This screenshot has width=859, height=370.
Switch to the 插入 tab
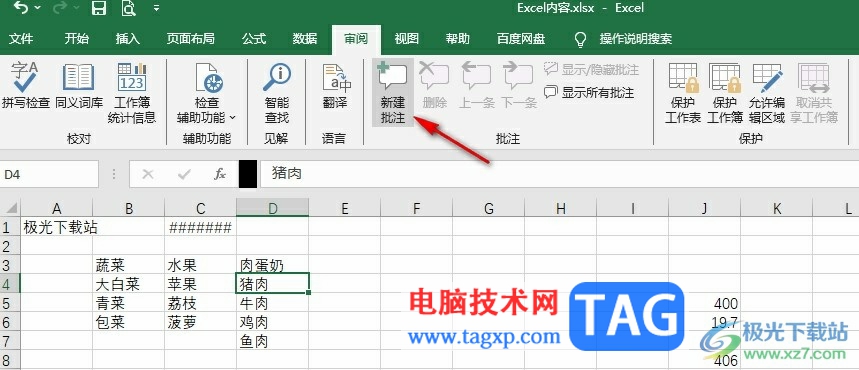(128, 39)
